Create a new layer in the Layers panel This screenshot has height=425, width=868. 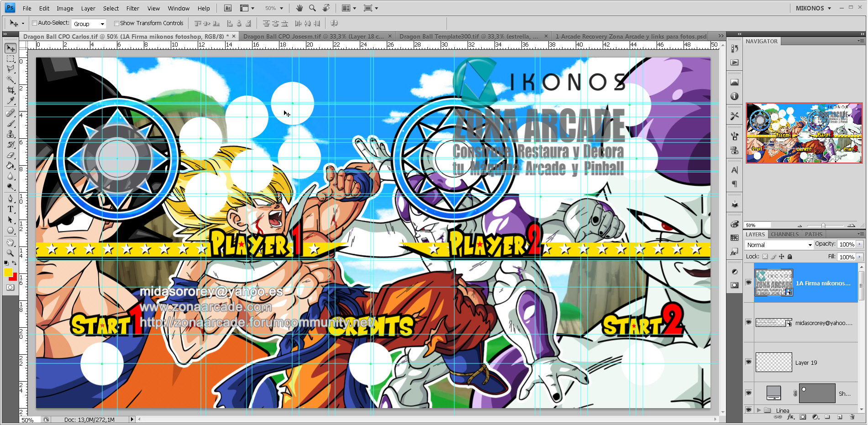839,417
